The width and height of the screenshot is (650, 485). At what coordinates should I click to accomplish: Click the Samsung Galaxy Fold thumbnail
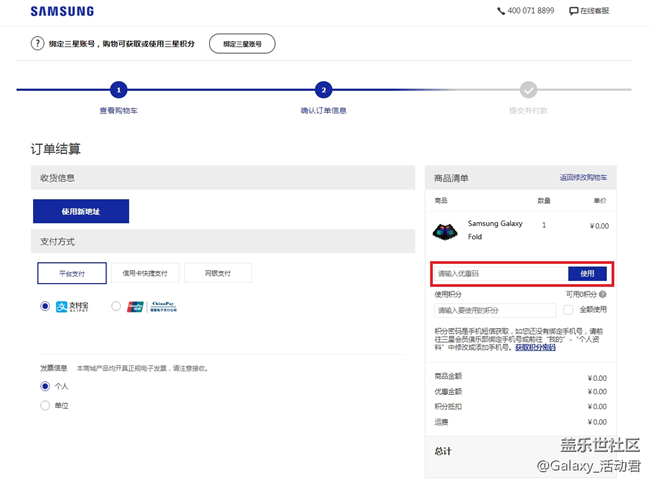tap(445, 231)
